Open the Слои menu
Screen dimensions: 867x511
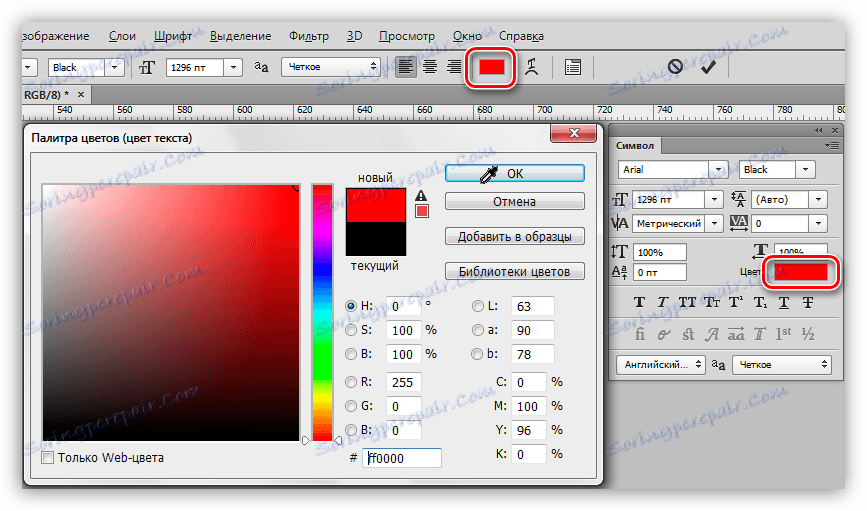(122, 36)
